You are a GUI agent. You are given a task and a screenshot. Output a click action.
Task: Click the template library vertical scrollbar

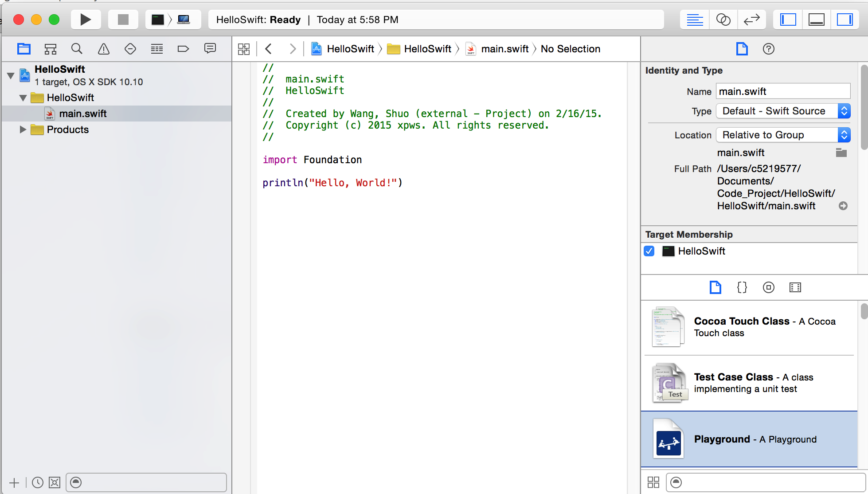(864, 311)
